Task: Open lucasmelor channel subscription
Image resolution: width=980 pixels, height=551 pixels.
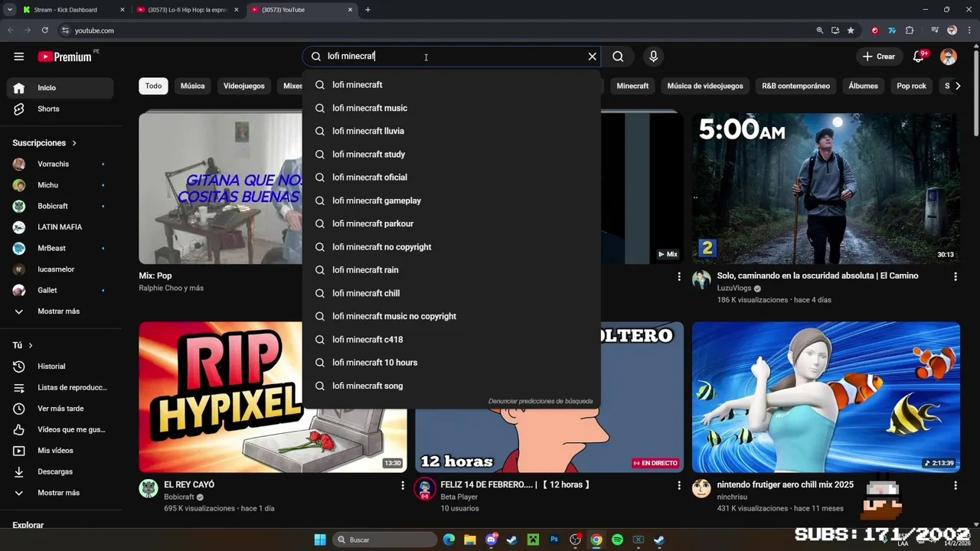Action: [60, 269]
